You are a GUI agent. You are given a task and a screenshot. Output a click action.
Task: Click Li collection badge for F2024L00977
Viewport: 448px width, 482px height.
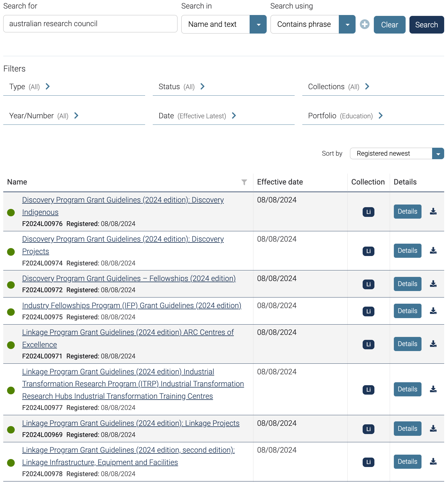[x=368, y=390]
